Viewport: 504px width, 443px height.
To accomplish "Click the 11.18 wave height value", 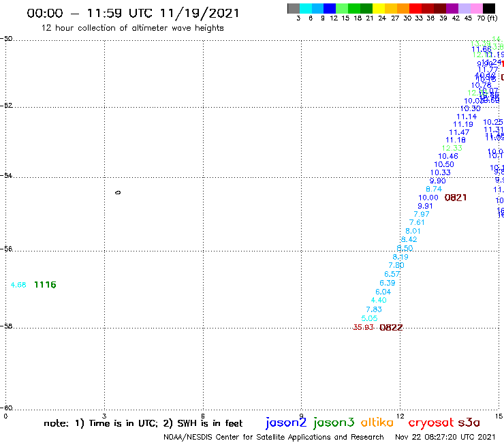I will 456,140.
